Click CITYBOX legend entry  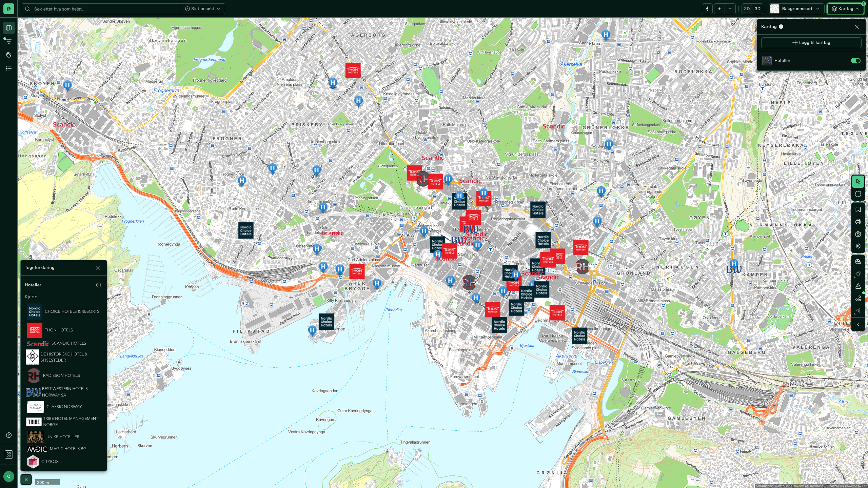(43, 462)
